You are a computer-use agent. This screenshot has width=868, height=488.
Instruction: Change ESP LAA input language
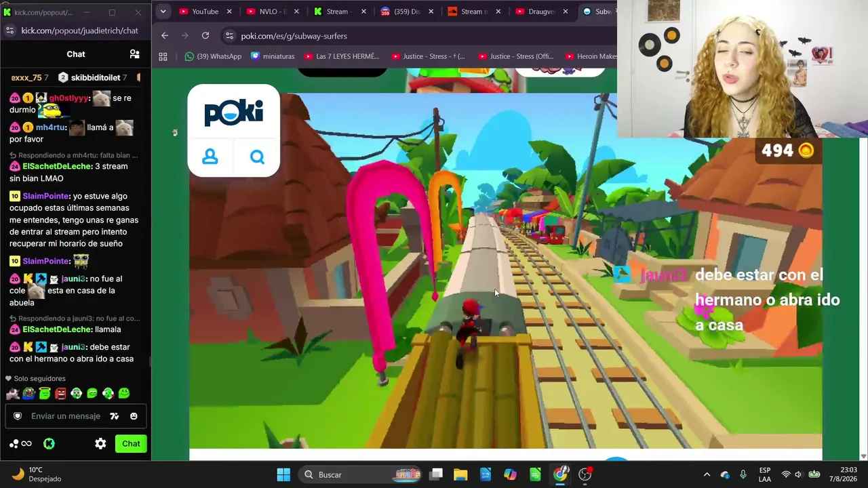pos(765,474)
